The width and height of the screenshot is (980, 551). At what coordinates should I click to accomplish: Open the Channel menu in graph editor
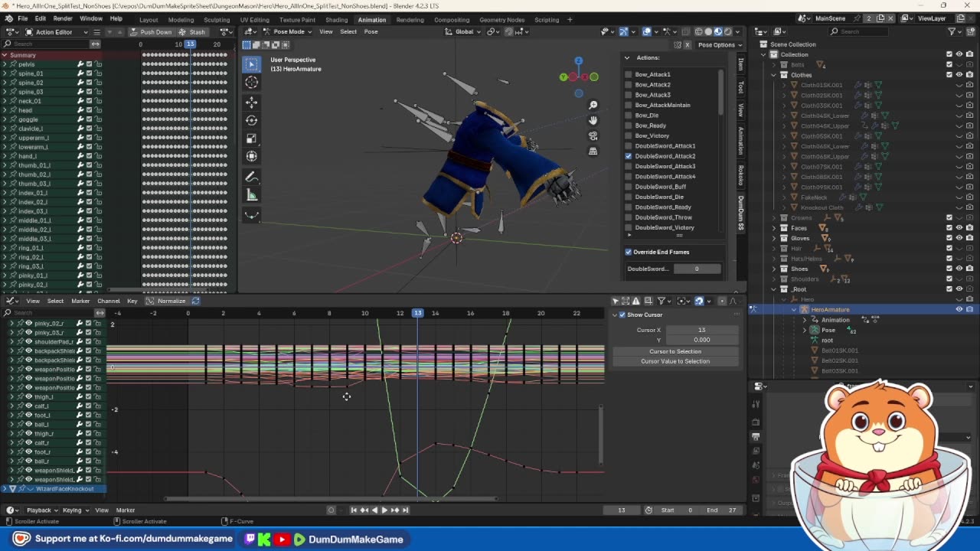pos(108,301)
